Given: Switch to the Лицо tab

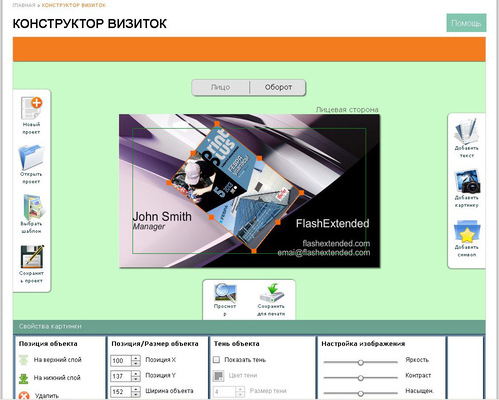Looking at the screenshot, I should [220, 87].
